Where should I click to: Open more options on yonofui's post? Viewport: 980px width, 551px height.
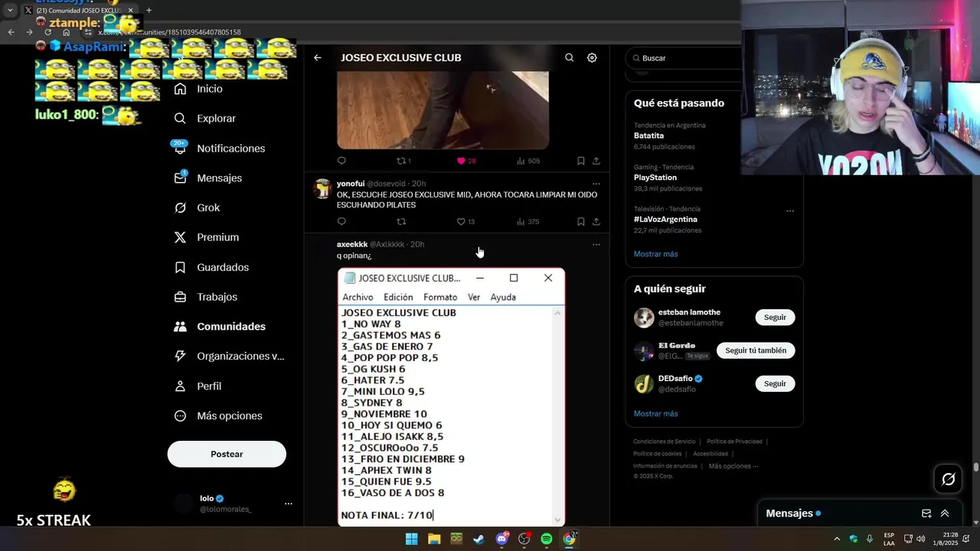point(596,184)
